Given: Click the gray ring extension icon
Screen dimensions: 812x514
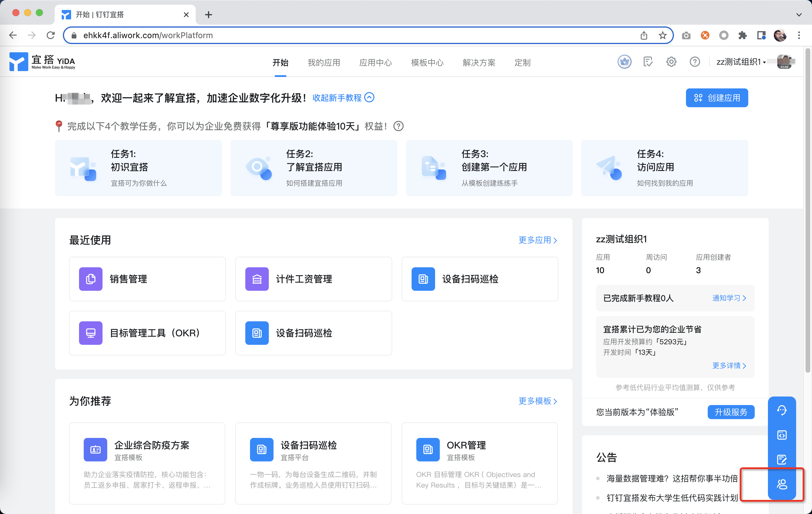Looking at the screenshot, I should pyautogui.click(x=723, y=35).
